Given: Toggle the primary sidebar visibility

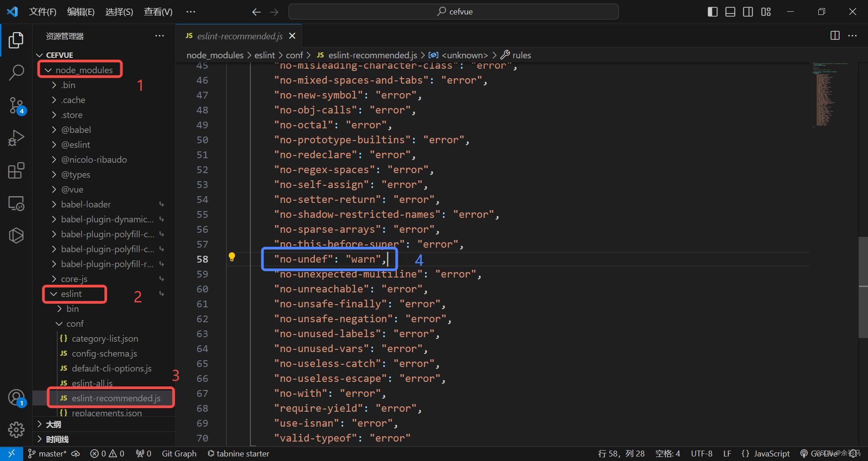Looking at the screenshot, I should tap(712, 12).
